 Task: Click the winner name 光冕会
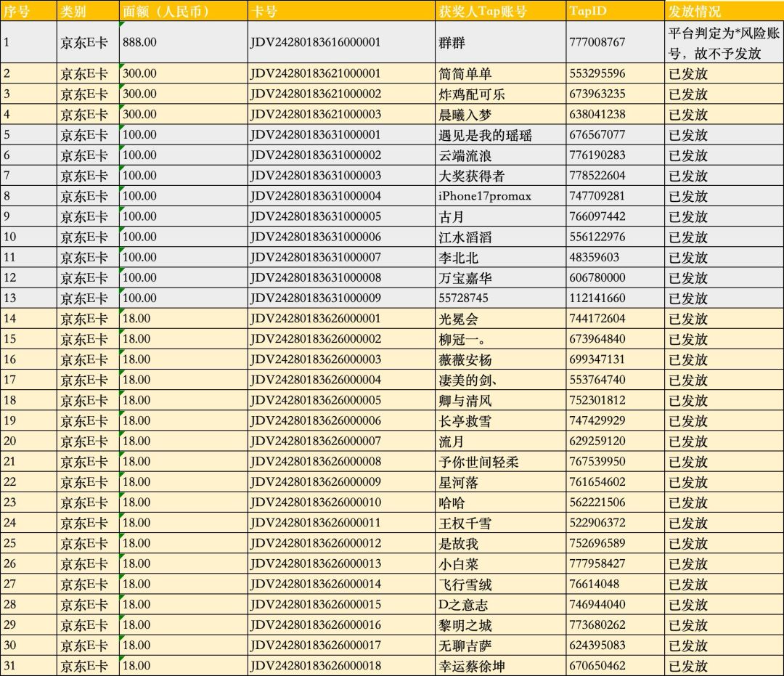click(x=458, y=319)
